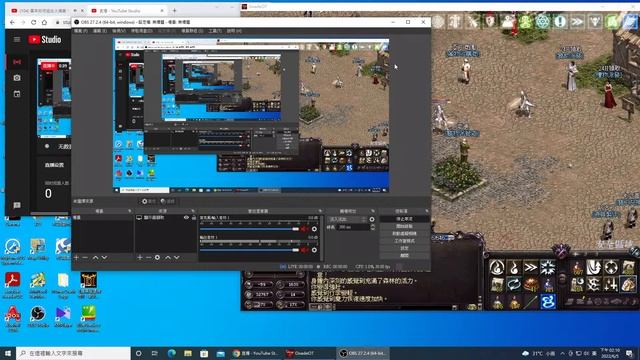Screen dimensions: 640x360
Task: Open the Microsoft Edge taskbar icon
Action: tap(171, 353)
